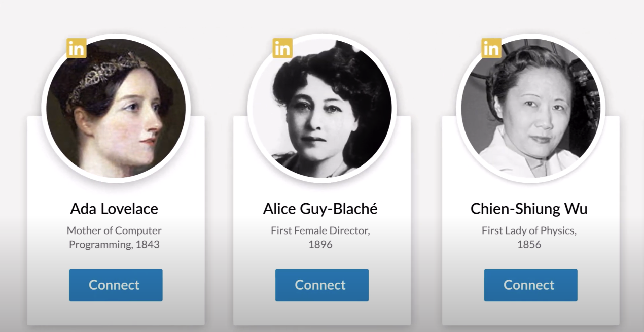This screenshot has width=644, height=332.
Task: Click the name heading "Ada Lovelace"
Action: click(114, 209)
